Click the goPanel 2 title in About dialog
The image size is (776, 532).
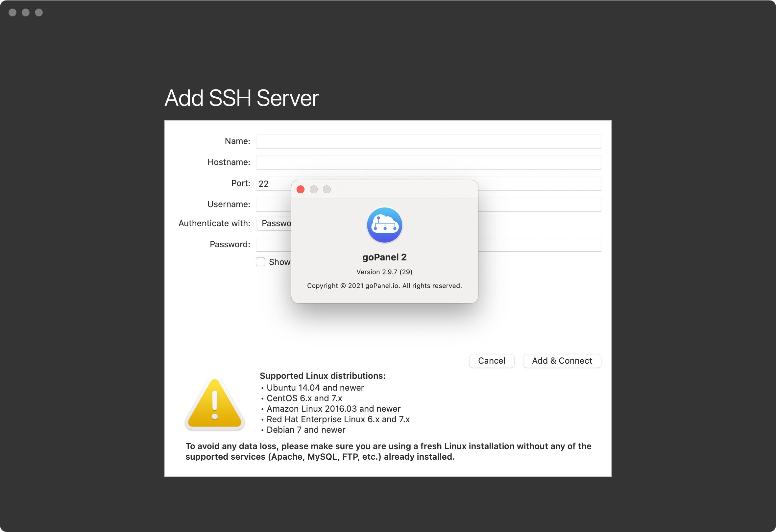384,257
